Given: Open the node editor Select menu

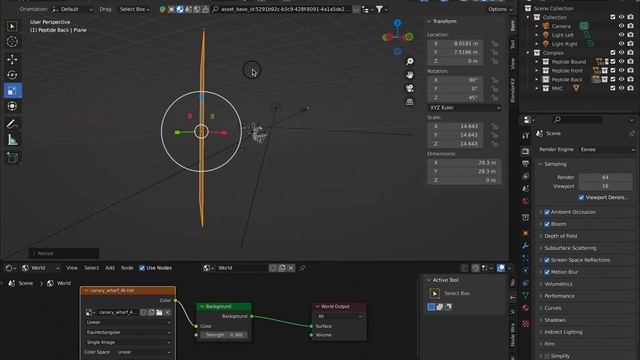Looking at the screenshot, I should [91, 268].
